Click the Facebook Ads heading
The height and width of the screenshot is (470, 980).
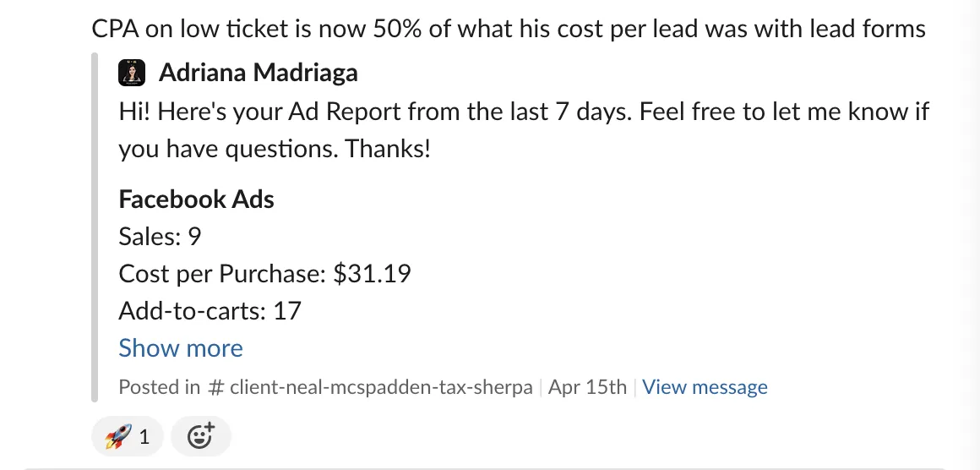click(196, 199)
